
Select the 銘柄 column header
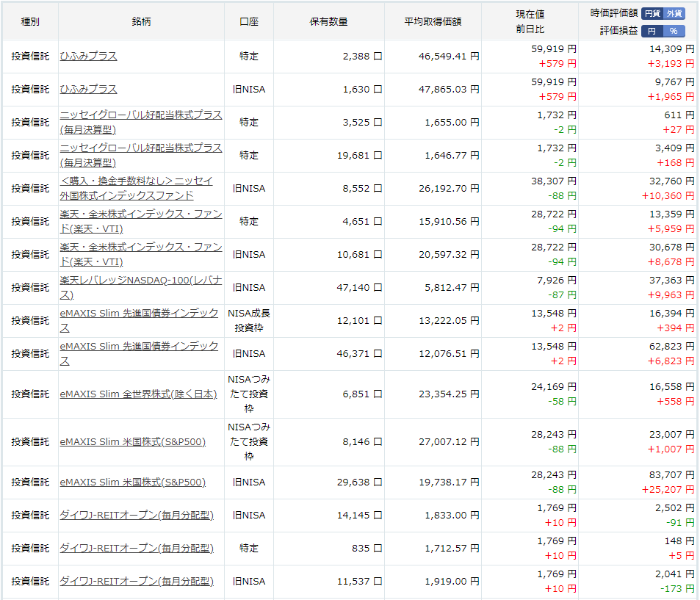(141, 21)
